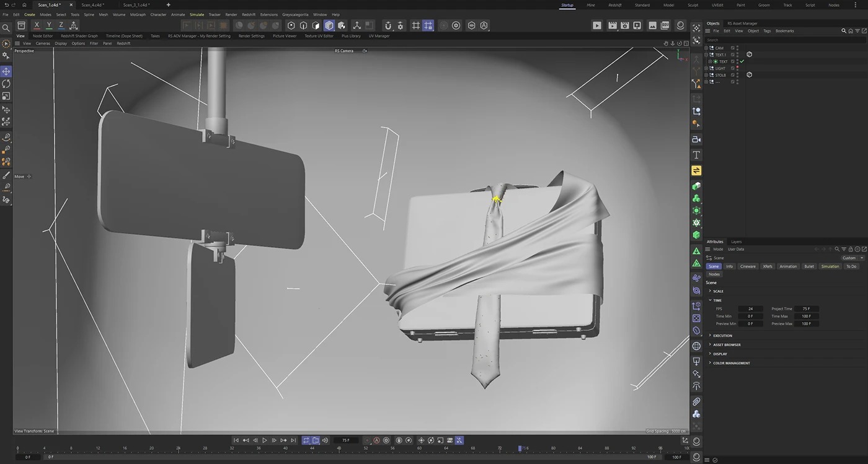Click the FPS value field
Viewport: 868px width, 464px height.
[x=751, y=309]
